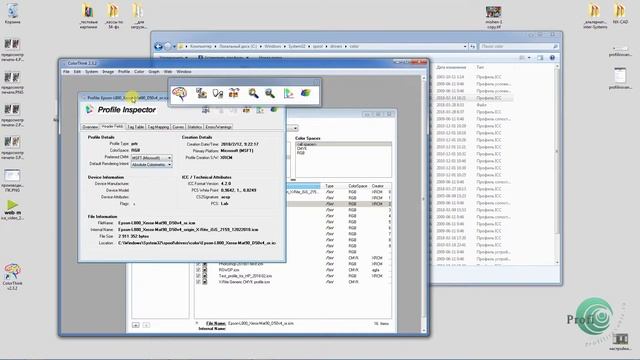Open the Edit menu in ColorThink
Image resolution: width=640 pixels, height=360 pixels.
77,71
